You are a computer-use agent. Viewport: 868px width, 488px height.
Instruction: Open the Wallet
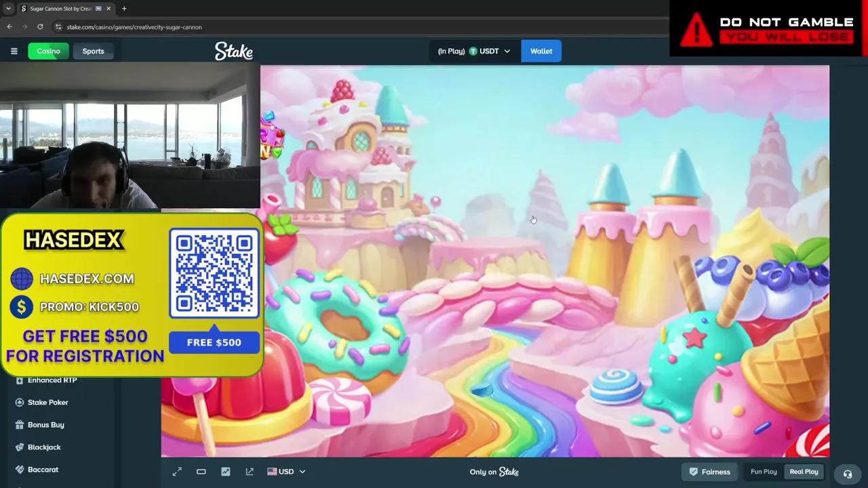coord(541,52)
